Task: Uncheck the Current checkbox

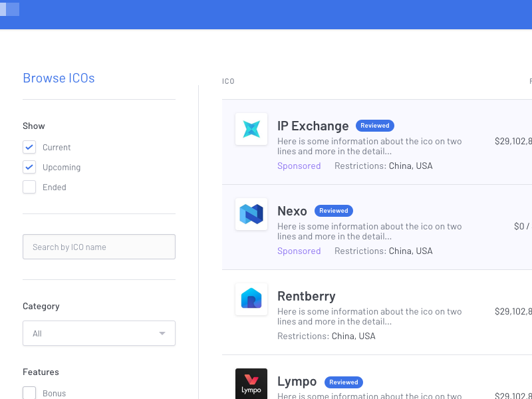Action: [29, 147]
